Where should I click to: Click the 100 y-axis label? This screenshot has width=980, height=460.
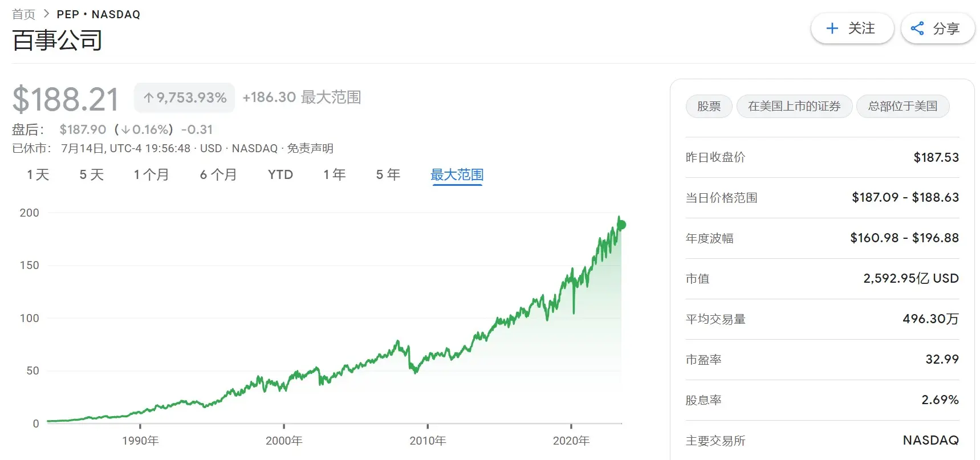click(29, 319)
